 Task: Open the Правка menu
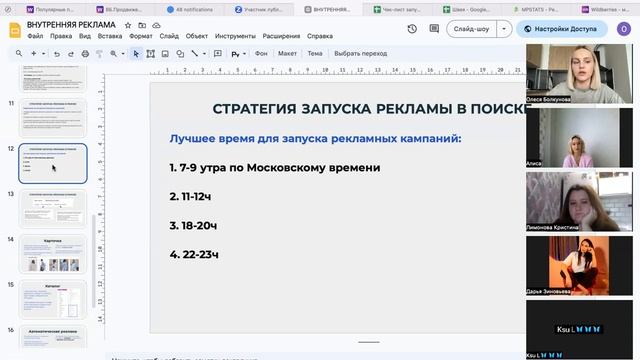click(61, 36)
